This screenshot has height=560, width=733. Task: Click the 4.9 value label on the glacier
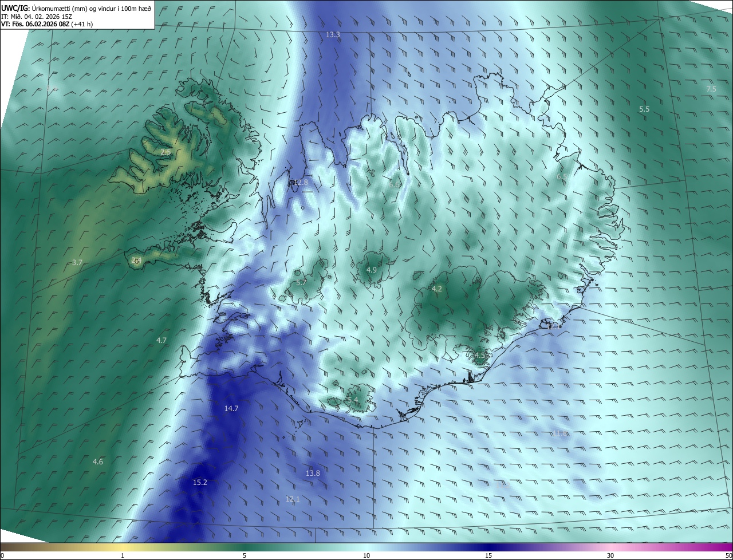(x=371, y=270)
